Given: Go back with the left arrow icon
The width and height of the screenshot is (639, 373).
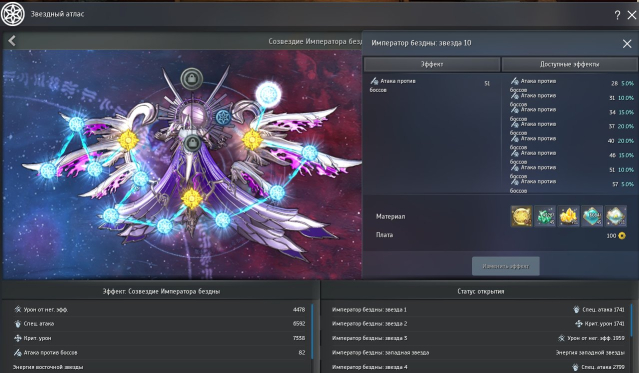Looking at the screenshot, I should pos(12,40).
